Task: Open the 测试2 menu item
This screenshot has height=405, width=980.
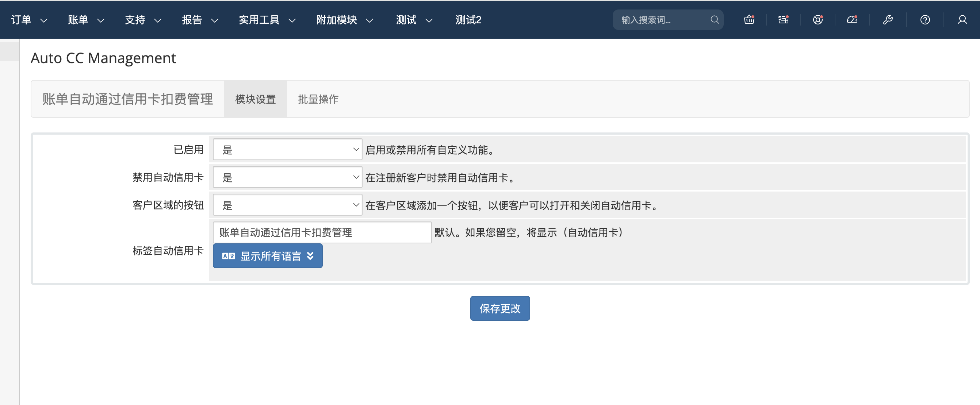Action: pyautogui.click(x=468, y=20)
